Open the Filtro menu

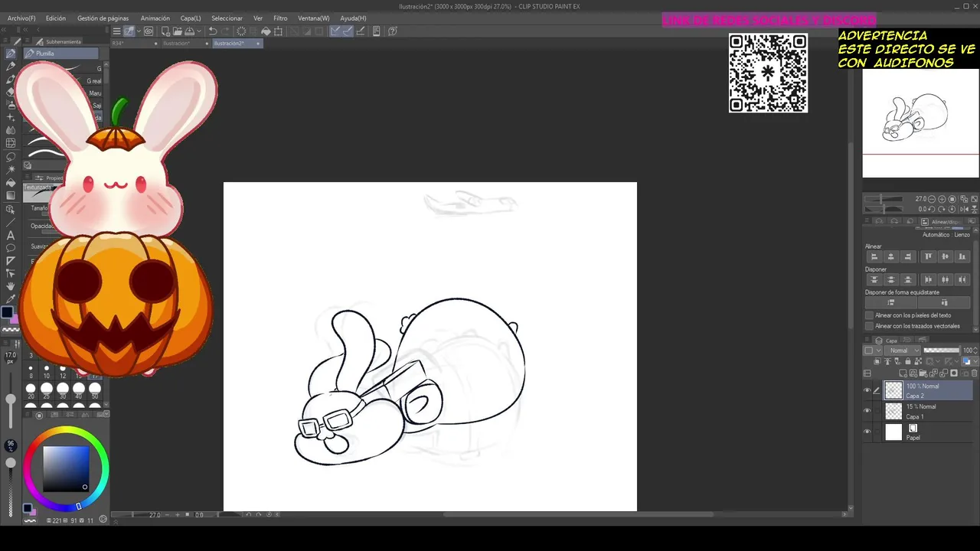280,18
